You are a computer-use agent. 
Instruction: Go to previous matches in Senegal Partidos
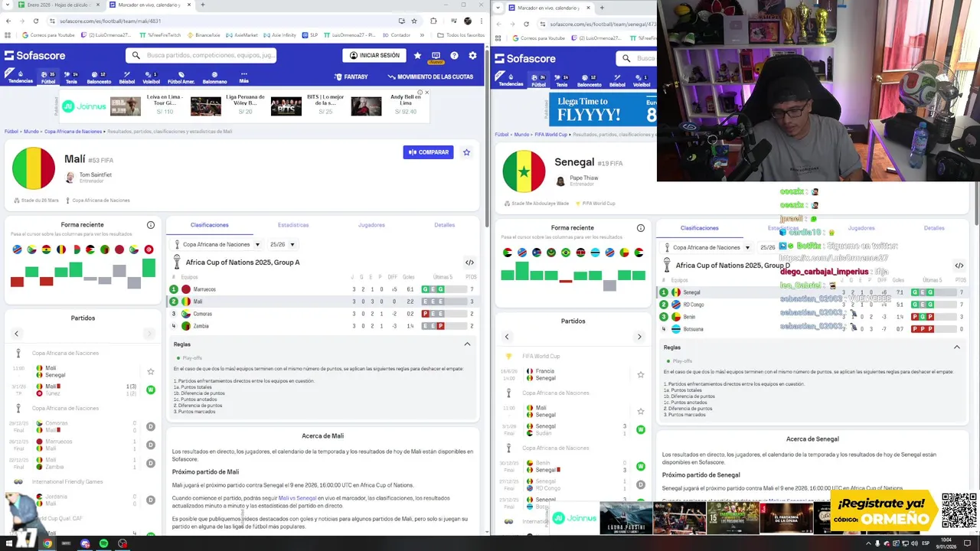507,337
